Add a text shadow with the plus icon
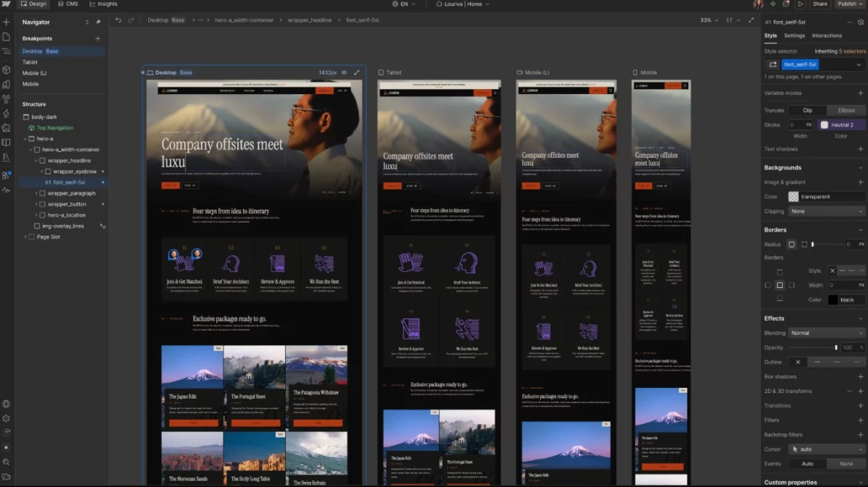This screenshot has width=868, height=487. pyautogui.click(x=860, y=149)
